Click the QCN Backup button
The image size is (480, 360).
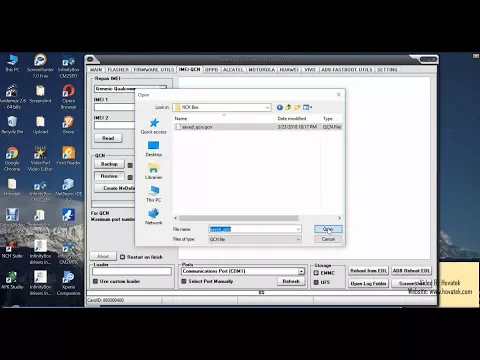(x=109, y=164)
